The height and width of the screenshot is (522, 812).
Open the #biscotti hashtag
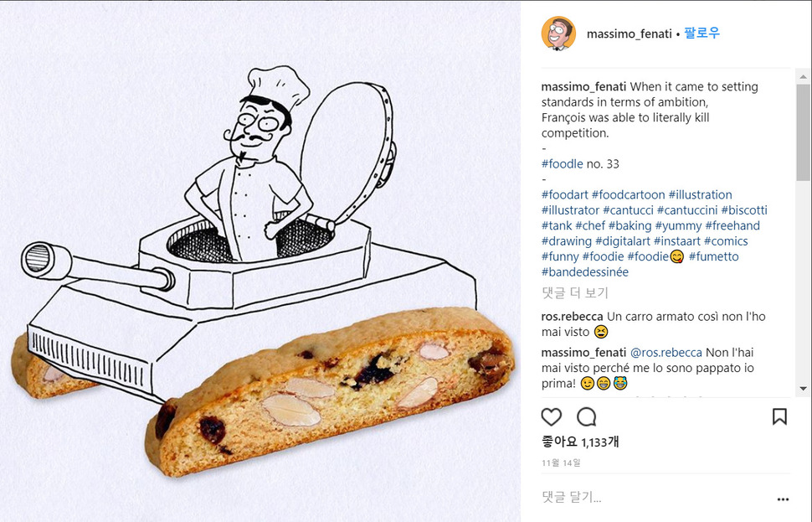(744, 210)
